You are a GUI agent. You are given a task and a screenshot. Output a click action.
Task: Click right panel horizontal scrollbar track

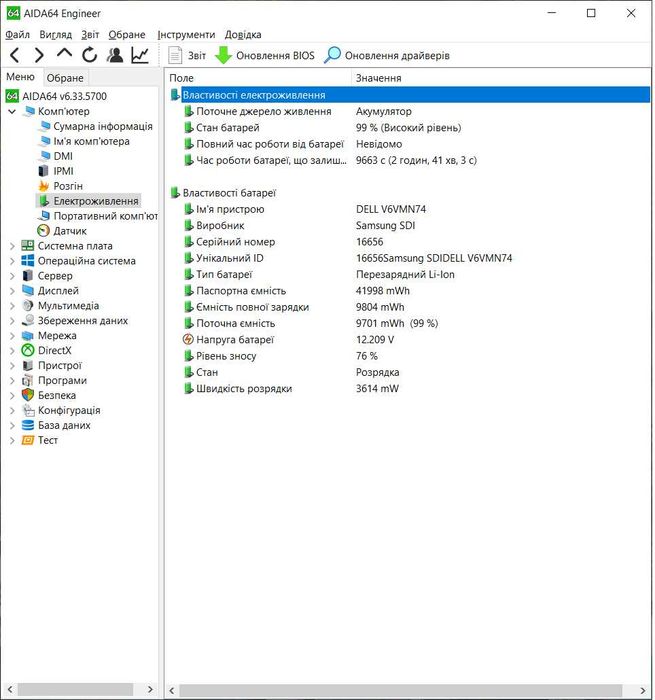point(401,690)
